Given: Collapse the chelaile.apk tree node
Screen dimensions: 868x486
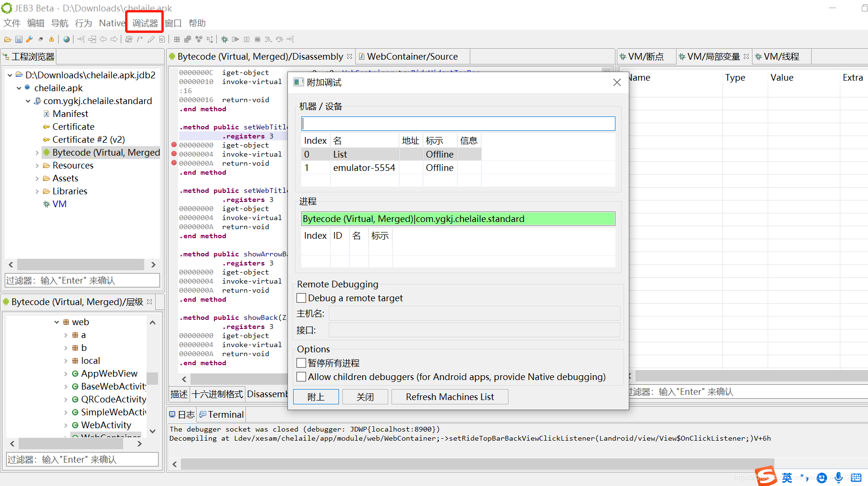Looking at the screenshot, I should coord(19,88).
